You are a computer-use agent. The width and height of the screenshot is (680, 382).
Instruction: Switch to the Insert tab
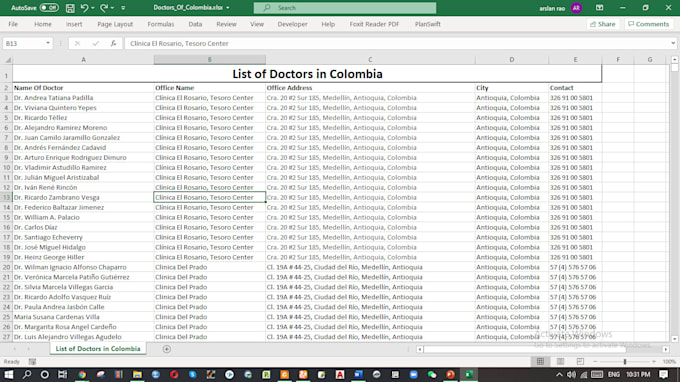(x=74, y=24)
